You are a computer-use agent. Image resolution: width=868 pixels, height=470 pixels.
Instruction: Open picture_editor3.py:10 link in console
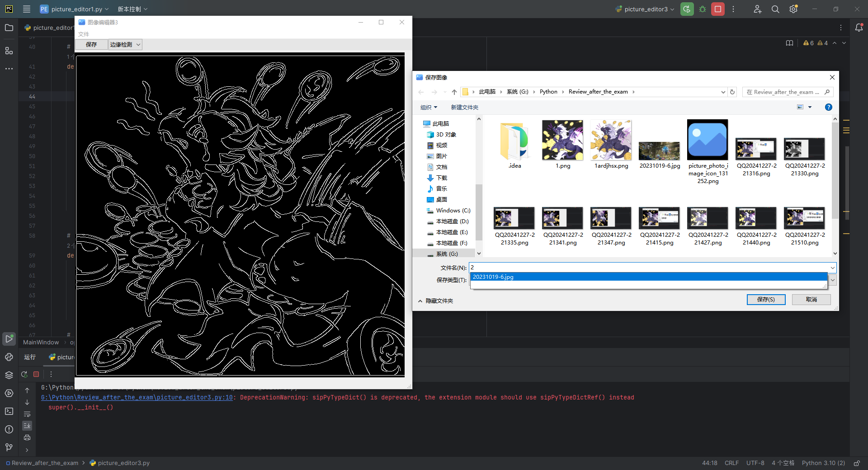137,397
